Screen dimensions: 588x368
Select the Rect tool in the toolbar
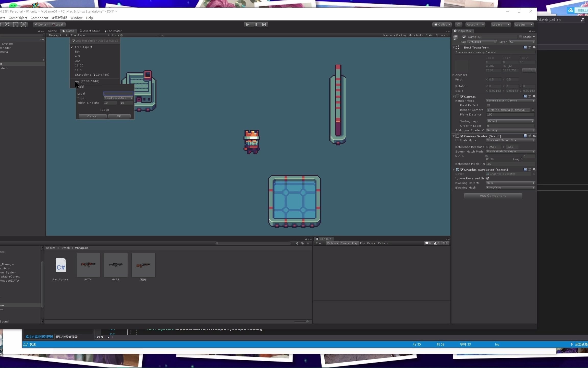point(15,24)
